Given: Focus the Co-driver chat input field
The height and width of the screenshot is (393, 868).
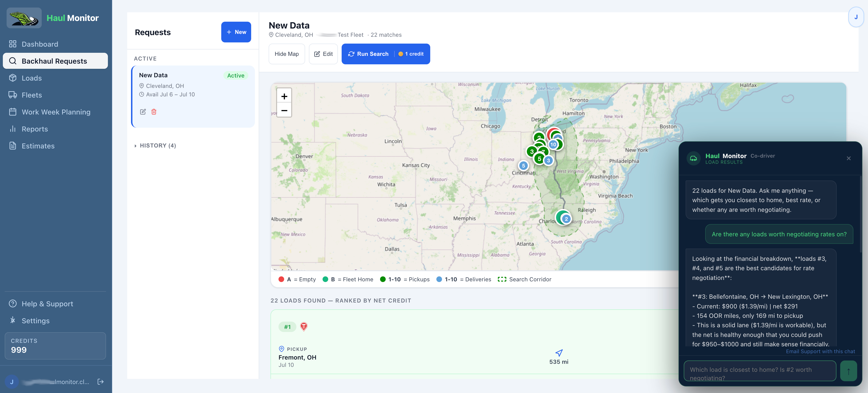Looking at the screenshot, I should tap(760, 371).
